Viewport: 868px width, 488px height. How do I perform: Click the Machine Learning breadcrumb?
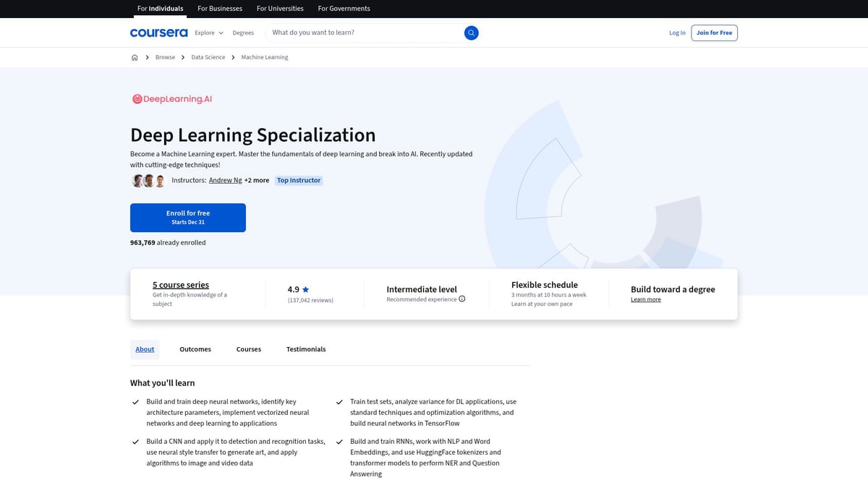(x=265, y=57)
